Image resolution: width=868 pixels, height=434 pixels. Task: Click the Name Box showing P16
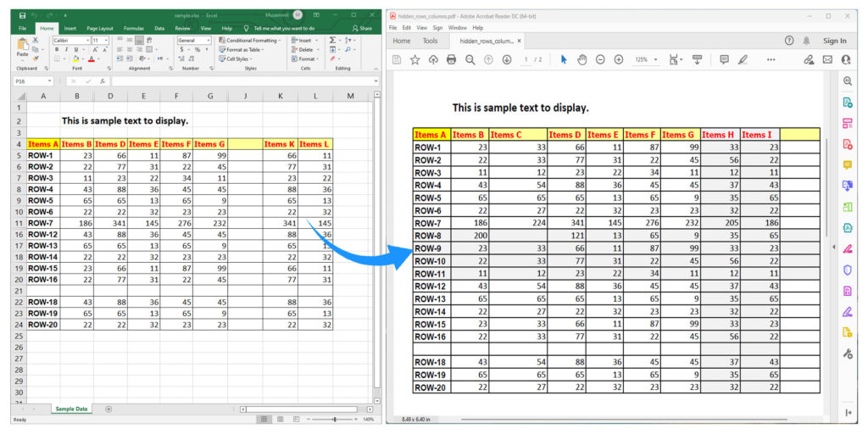coord(32,81)
